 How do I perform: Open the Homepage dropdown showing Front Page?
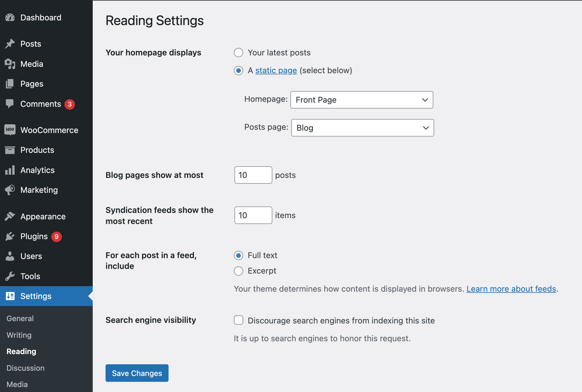362,100
